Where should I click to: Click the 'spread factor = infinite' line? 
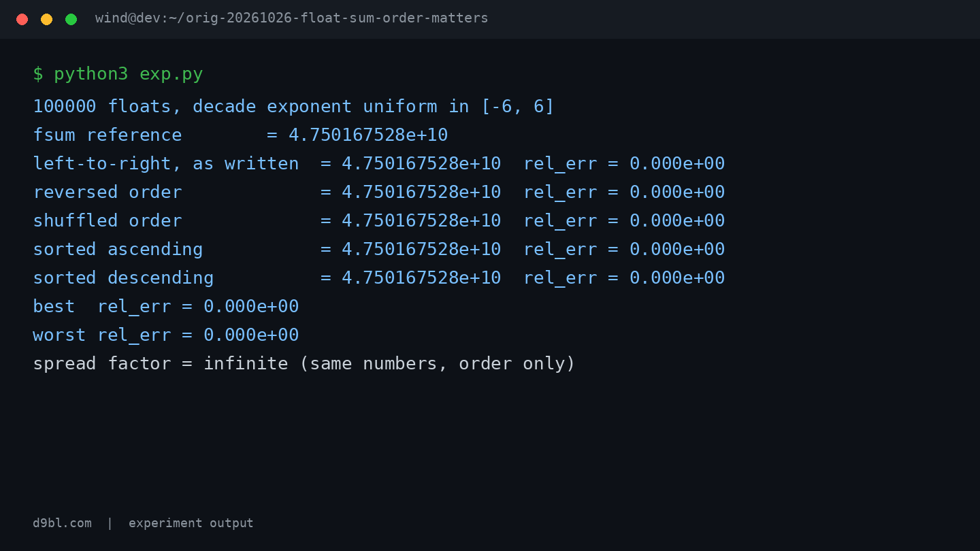(304, 364)
